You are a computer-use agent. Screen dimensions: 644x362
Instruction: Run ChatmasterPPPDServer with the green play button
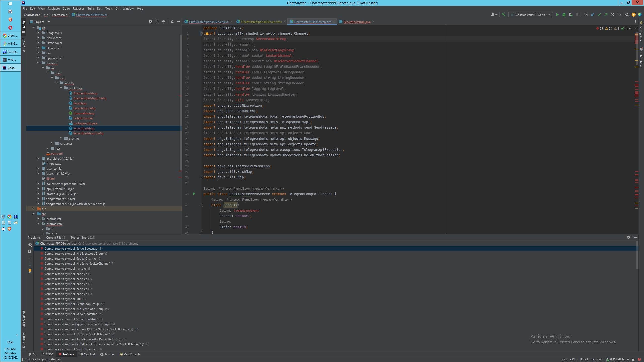(557, 15)
